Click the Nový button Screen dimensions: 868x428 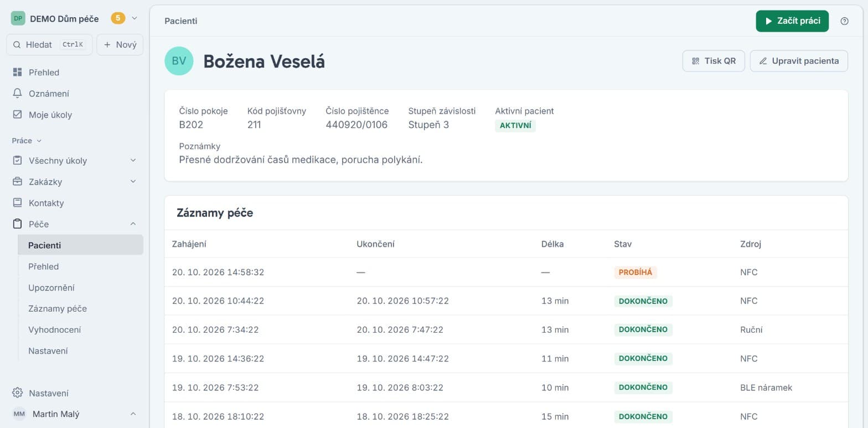120,45
